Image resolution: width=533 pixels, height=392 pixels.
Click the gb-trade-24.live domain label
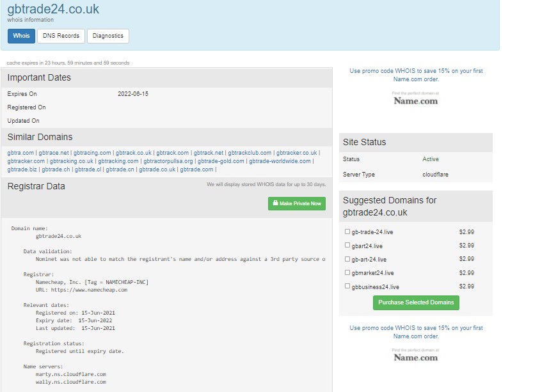[x=372, y=232]
